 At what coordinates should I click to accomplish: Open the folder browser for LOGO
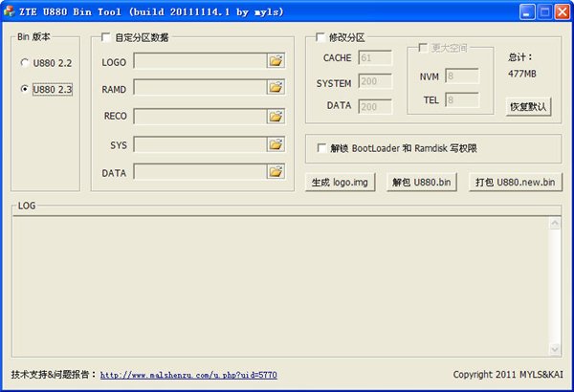276,60
